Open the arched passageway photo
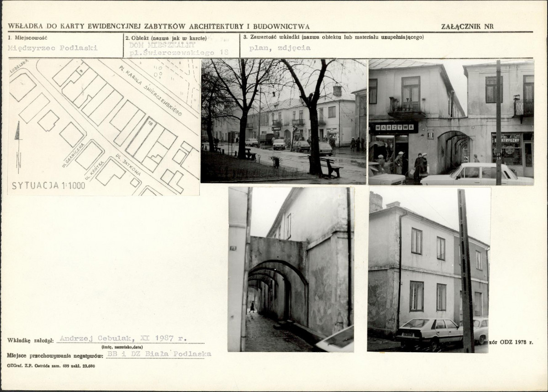Screen dimensions: 548x392 click(x=291, y=269)
